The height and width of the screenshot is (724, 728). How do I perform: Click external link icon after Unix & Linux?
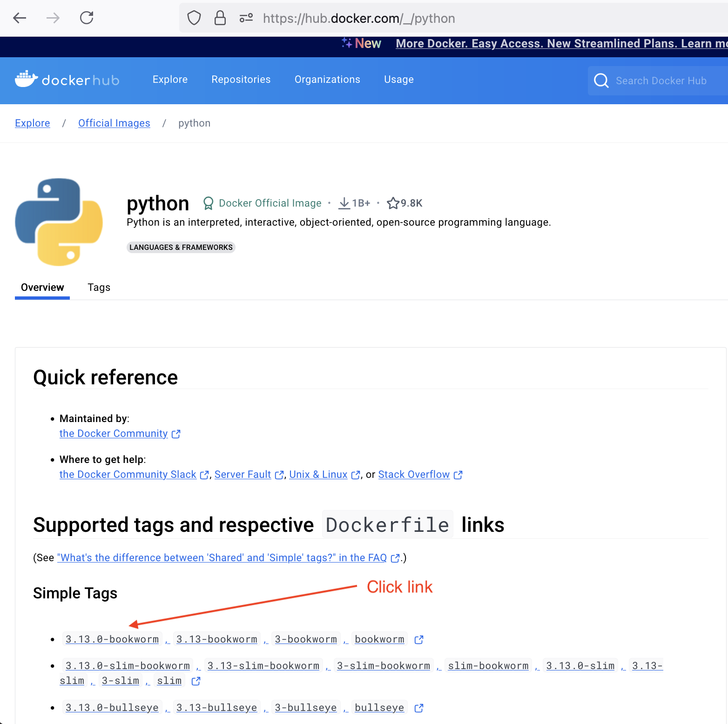pyautogui.click(x=356, y=475)
